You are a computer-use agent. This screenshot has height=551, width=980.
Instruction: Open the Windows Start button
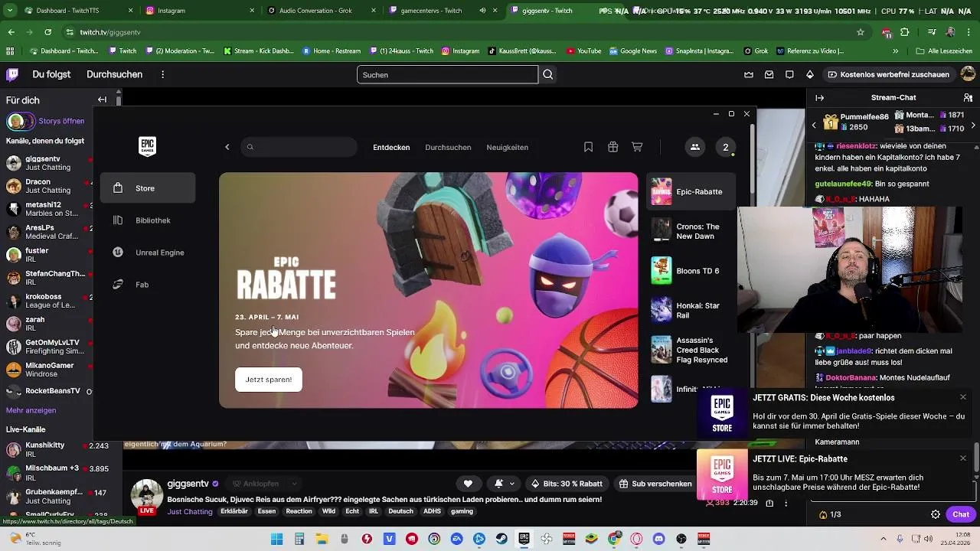tap(277, 539)
